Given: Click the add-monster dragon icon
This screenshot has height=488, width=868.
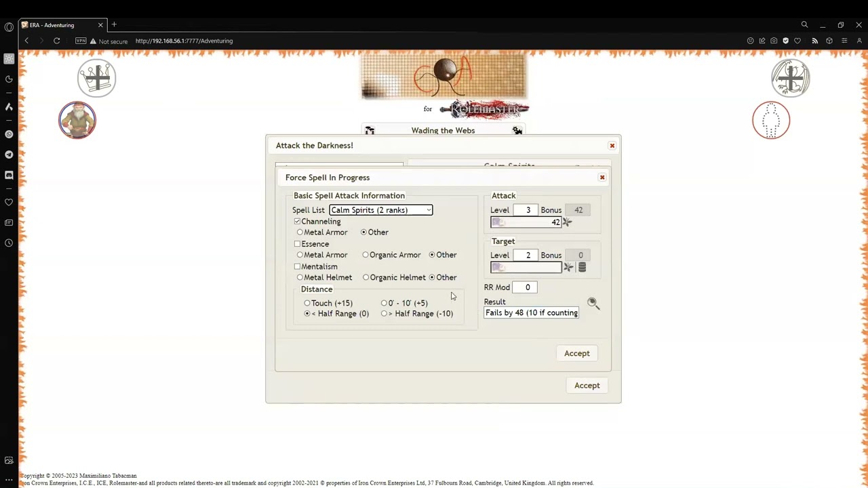Looking at the screenshot, I should tap(791, 78).
